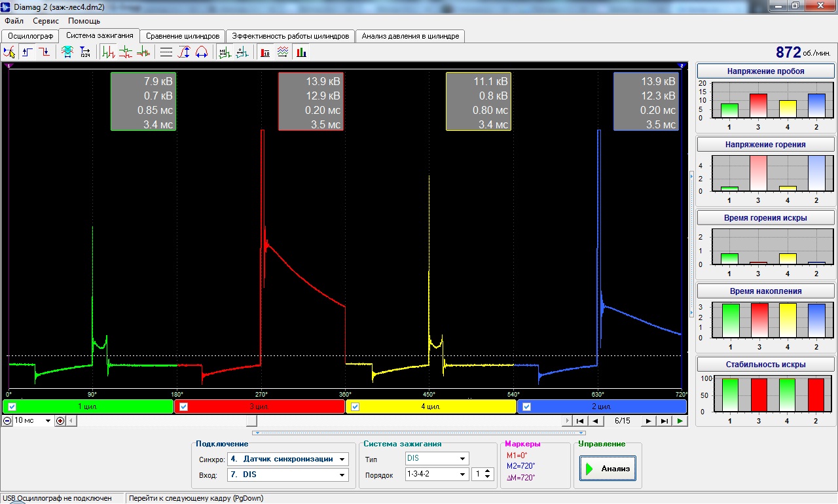Open the Файл menu

[14, 21]
